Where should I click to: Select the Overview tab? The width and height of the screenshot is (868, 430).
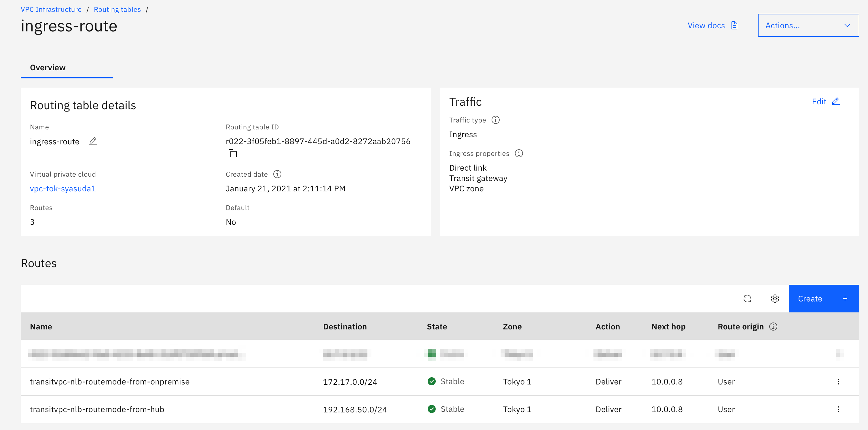tap(48, 67)
